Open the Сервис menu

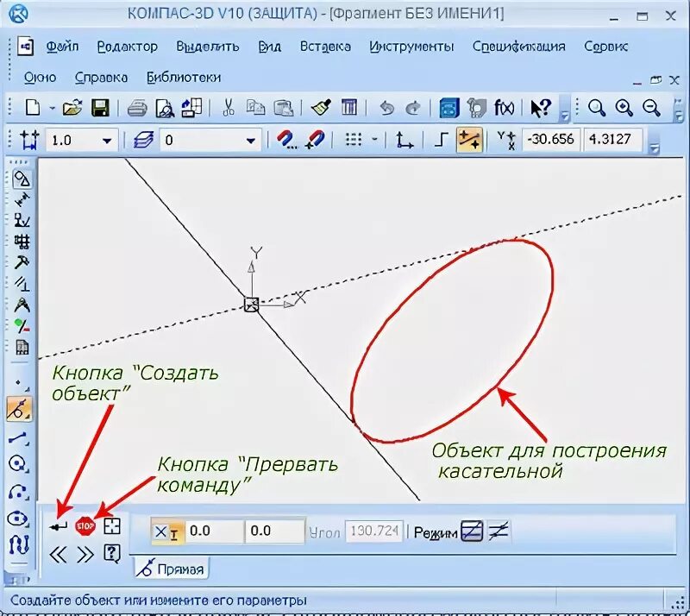click(606, 47)
